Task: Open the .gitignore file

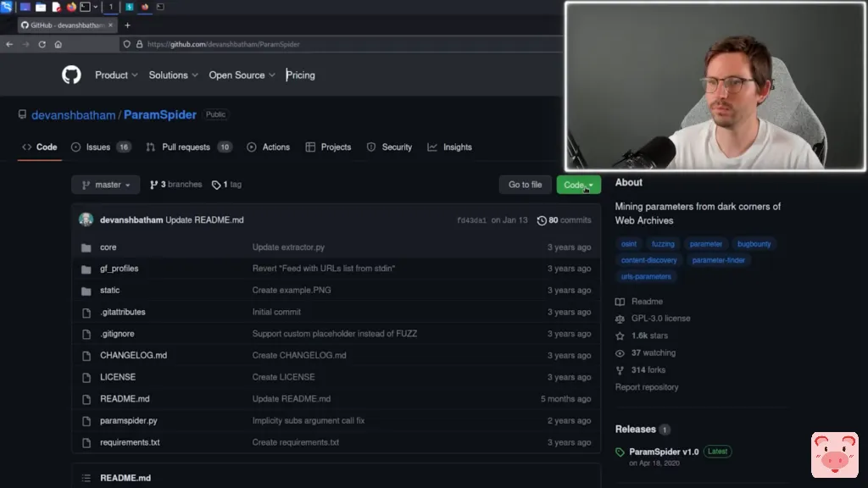Action: (117, 334)
